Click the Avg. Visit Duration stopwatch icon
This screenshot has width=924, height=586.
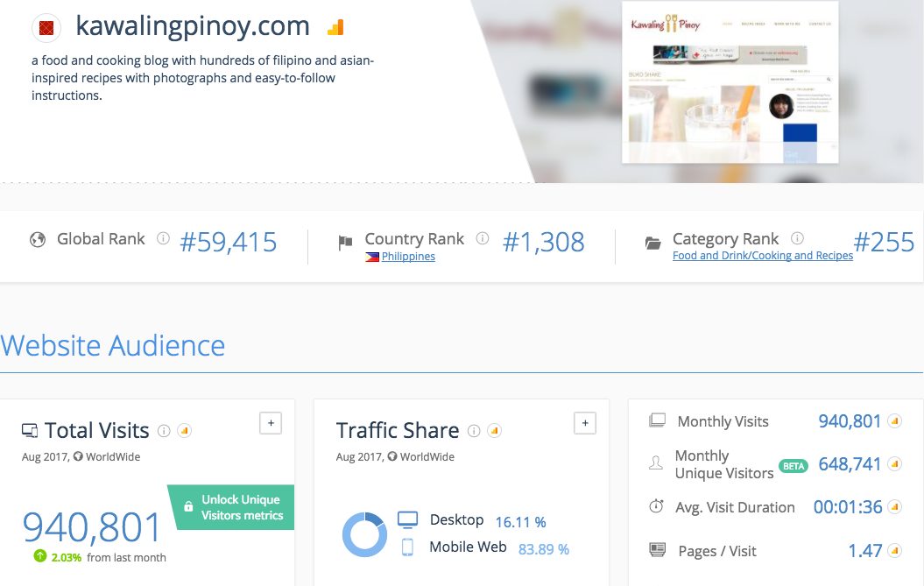point(656,505)
